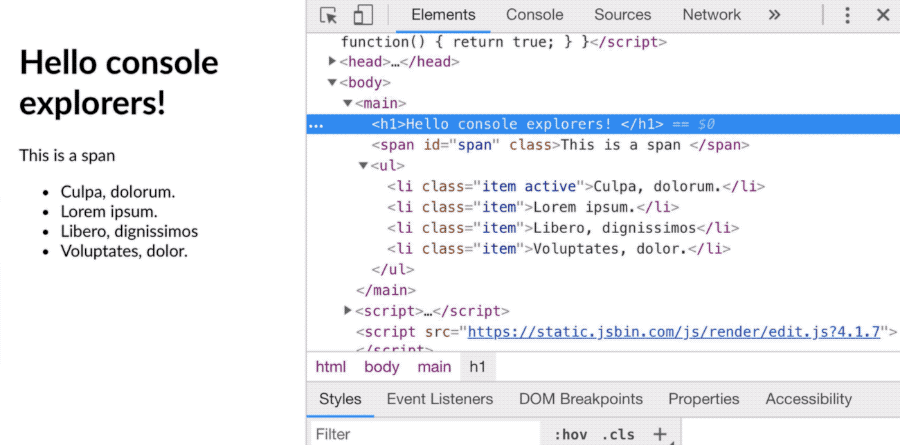Collapse the body element node
Screen dimensions: 900x445
[x=333, y=83]
